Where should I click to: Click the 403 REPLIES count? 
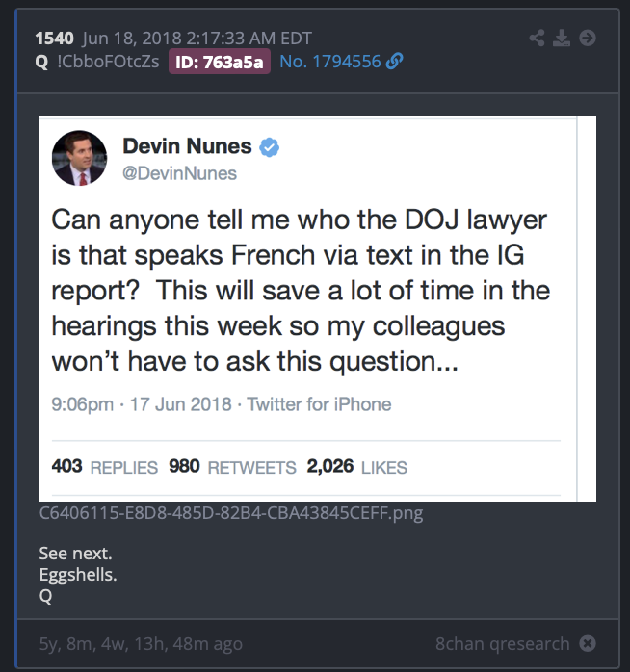pos(104,468)
